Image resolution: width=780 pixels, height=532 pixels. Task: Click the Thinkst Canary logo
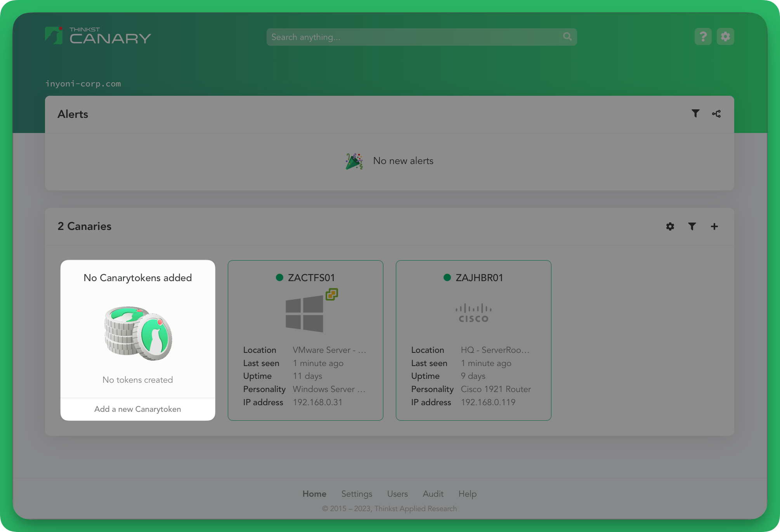point(98,36)
